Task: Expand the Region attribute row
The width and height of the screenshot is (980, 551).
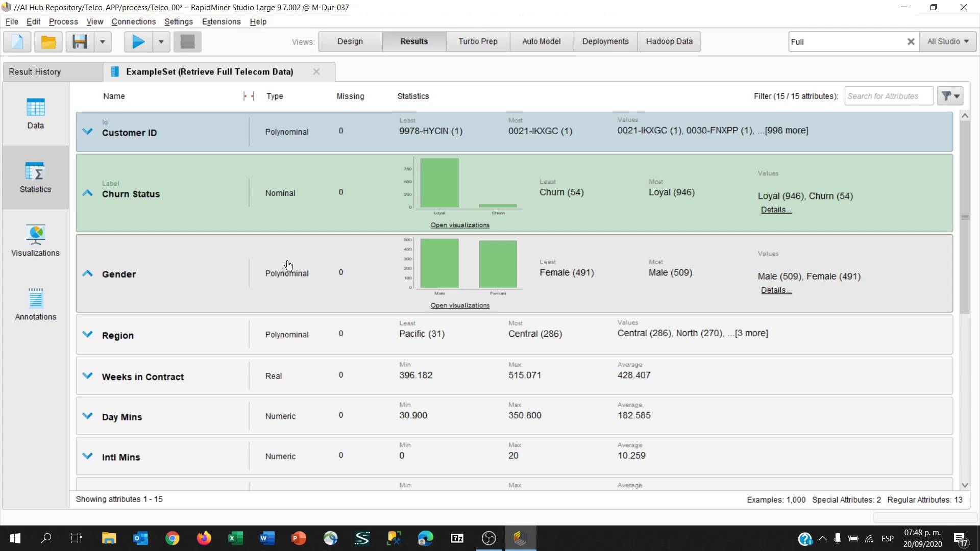Action: point(87,335)
